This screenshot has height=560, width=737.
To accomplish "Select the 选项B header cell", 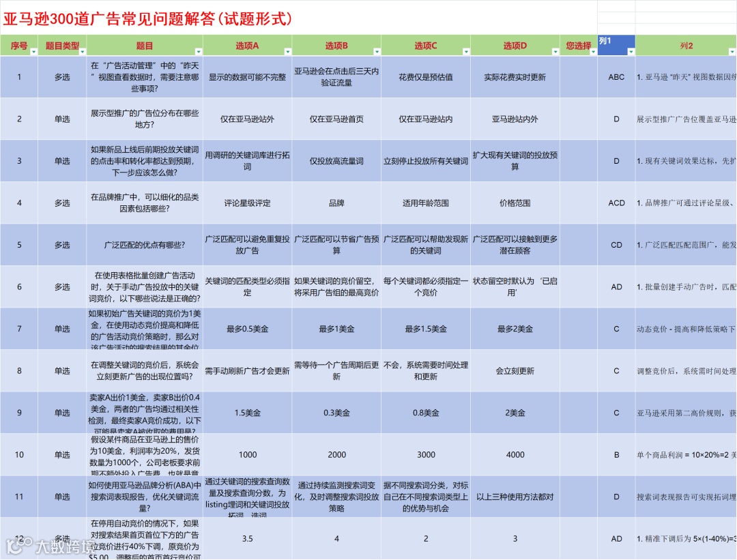I will (336, 46).
